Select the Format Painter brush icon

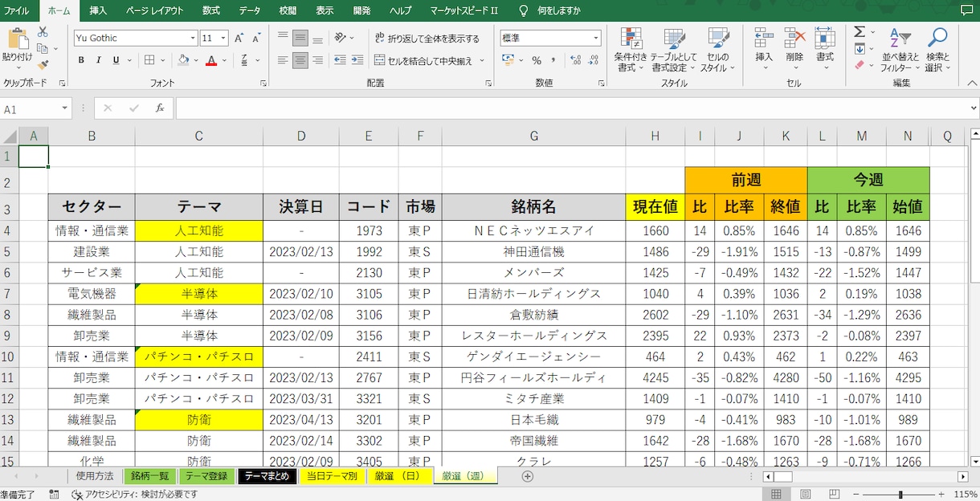(x=43, y=65)
